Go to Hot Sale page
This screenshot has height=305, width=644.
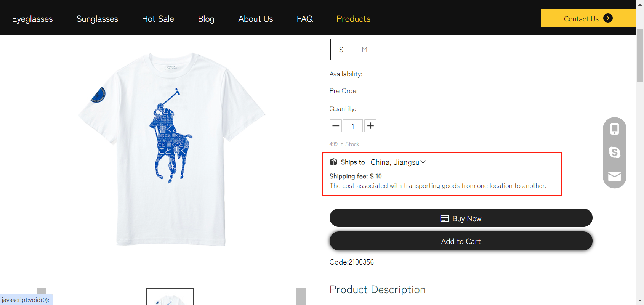coord(158,19)
